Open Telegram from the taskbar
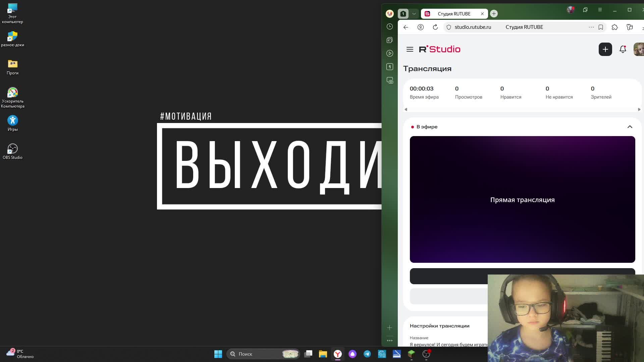This screenshot has height=362, width=644. [x=367, y=354]
